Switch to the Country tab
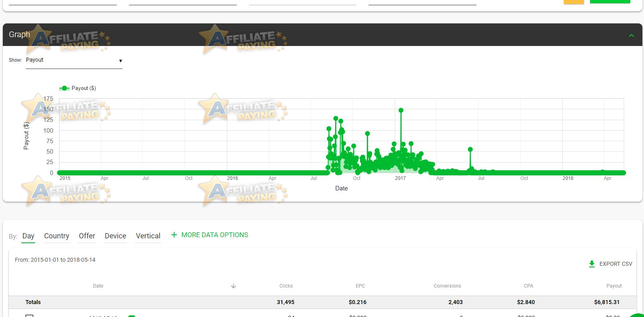Viewport: 644px width, 317px height. [57, 236]
